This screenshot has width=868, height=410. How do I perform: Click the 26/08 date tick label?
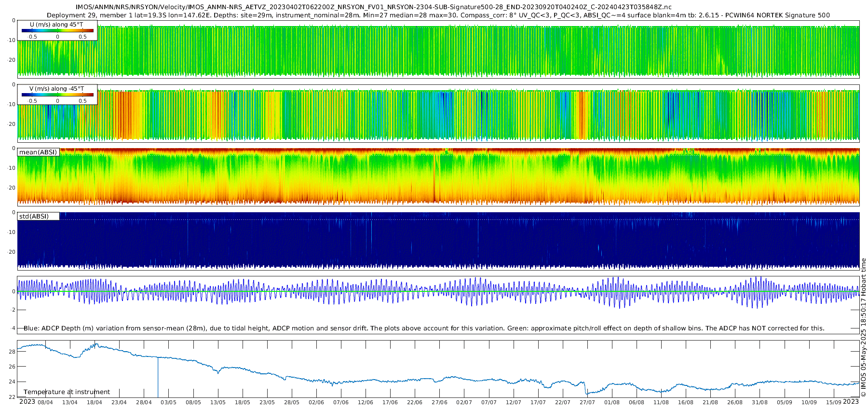pos(735,402)
